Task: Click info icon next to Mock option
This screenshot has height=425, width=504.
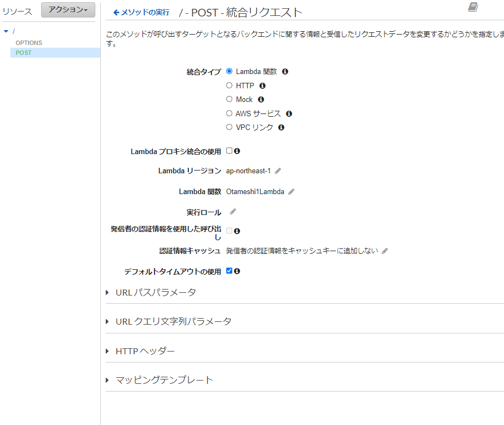Action: (261, 99)
